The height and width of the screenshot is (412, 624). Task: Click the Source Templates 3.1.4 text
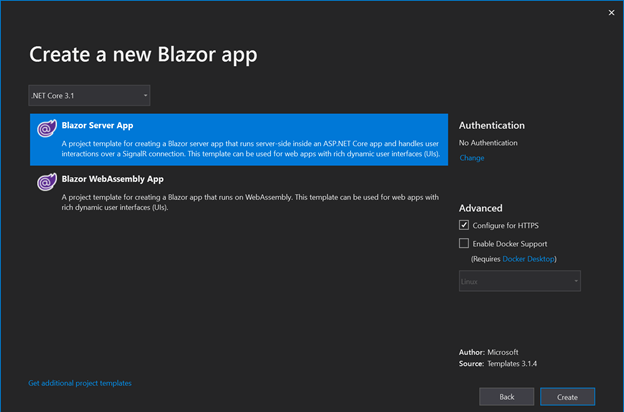coord(500,365)
